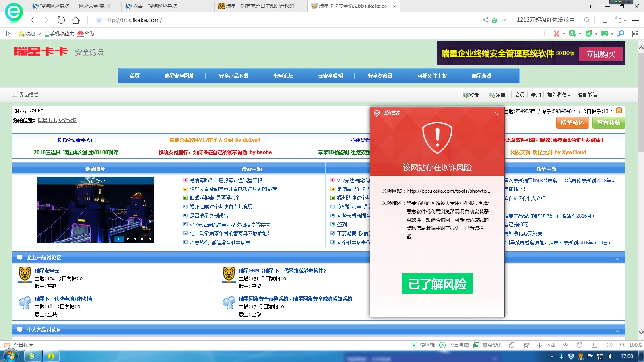Open the dropdown next to scissors screenshot icon
644x362 pixels.
point(564,34)
